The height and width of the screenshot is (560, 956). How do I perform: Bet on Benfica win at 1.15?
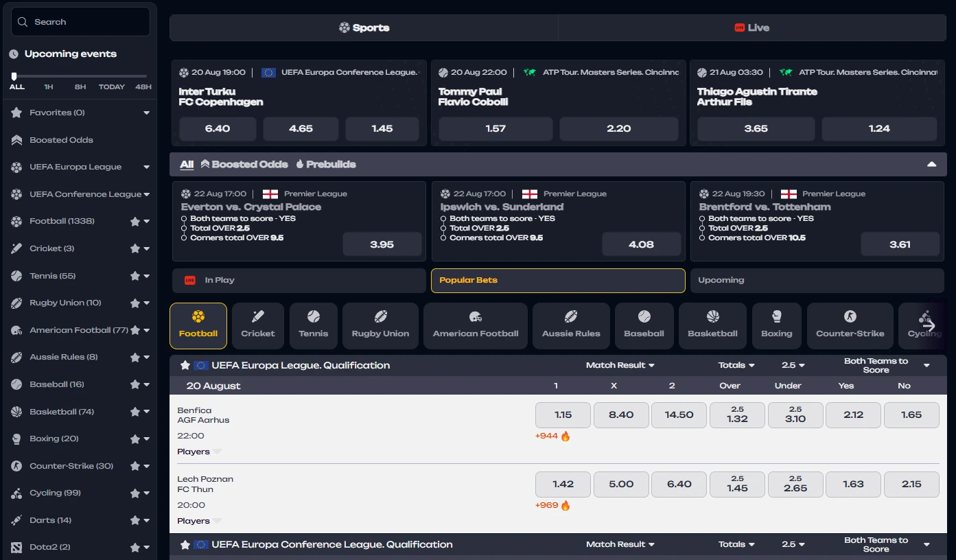click(563, 415)
